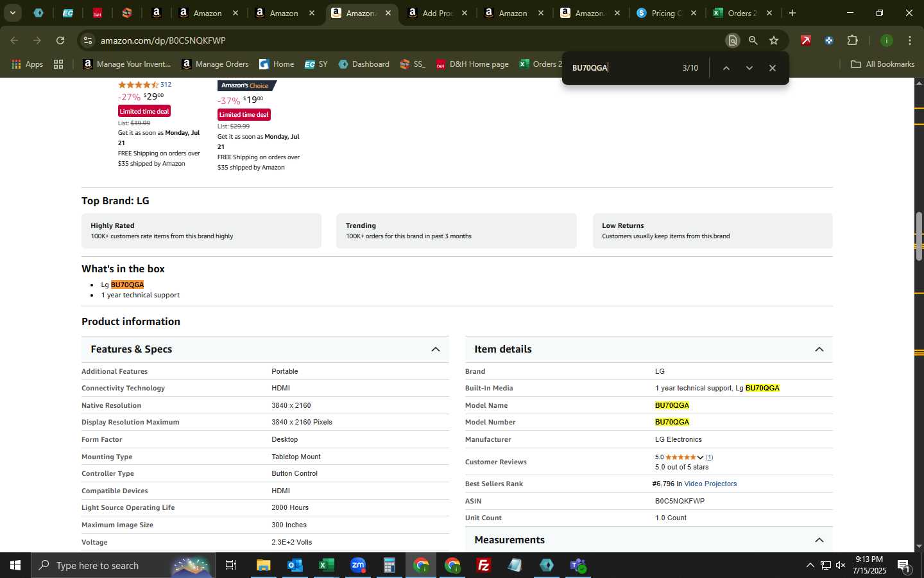Viewport: 924px width, 578px height.
Task: Open FileZilla from taskbar
Action: (484, 565)
